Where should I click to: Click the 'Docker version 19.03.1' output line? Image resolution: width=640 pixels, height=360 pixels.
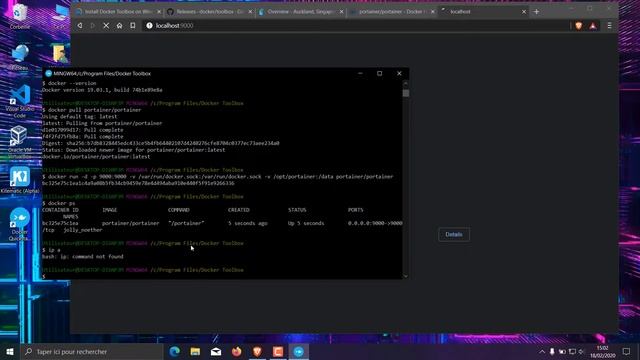[x=102, y=90]
